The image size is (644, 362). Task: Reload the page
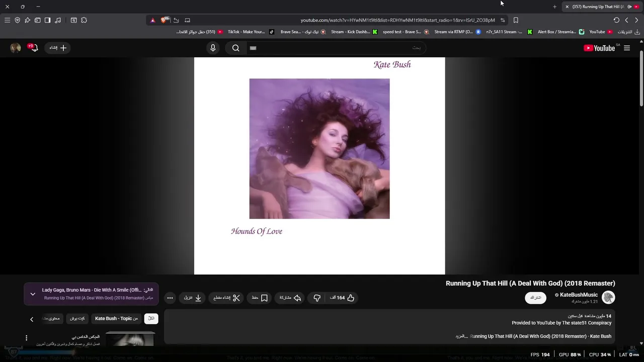(616, 20)
